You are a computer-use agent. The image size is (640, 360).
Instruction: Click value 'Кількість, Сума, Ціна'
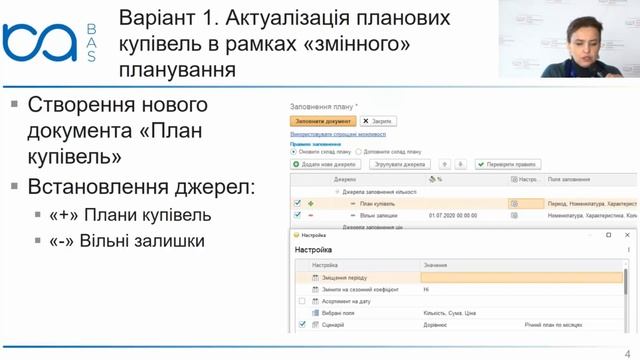449,313
